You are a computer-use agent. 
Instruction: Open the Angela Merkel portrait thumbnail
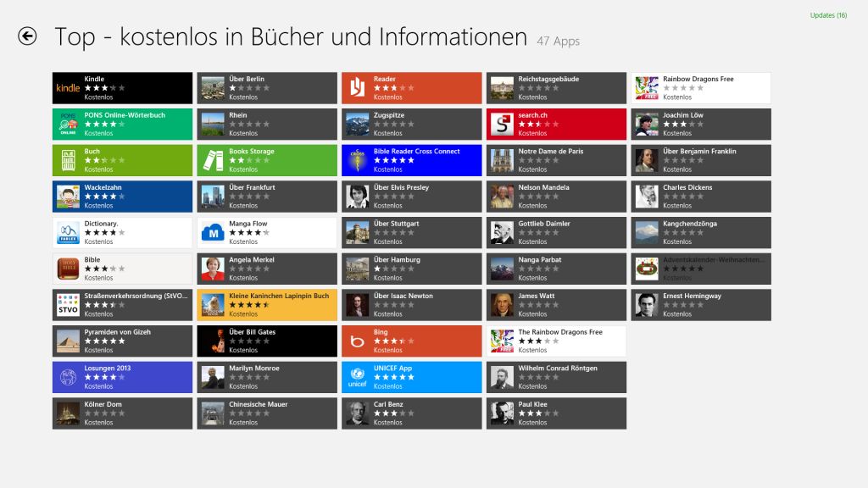[x=213, y=269]
